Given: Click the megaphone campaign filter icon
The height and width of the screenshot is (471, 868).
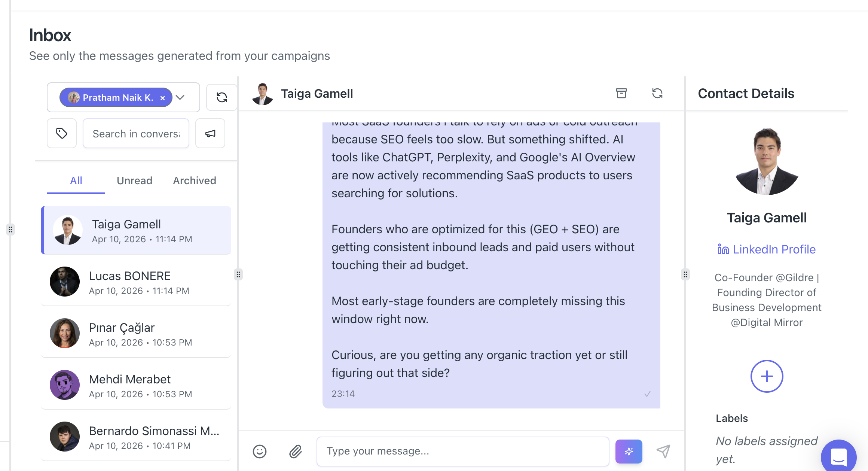Looking at the screenshot, I should (x=210, y=133).
